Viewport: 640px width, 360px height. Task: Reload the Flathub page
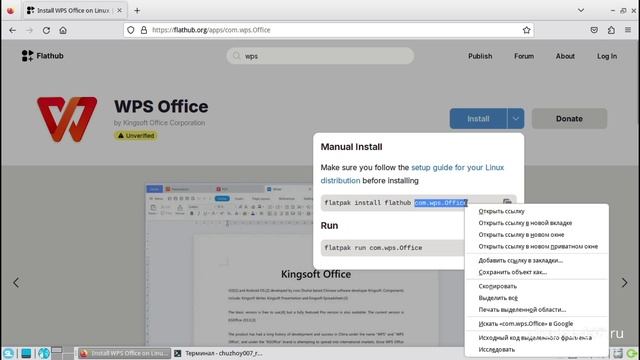(46, 30)
